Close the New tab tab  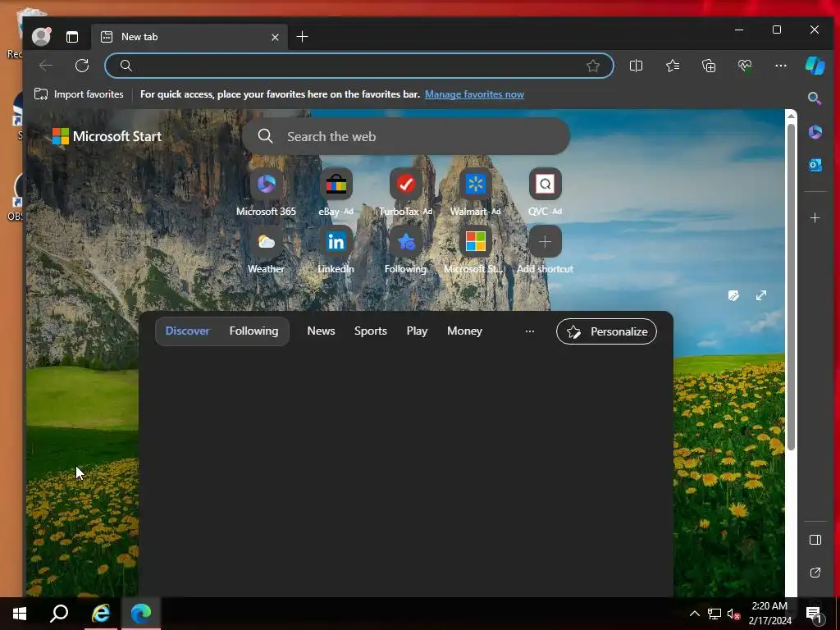tap(275, 37)
